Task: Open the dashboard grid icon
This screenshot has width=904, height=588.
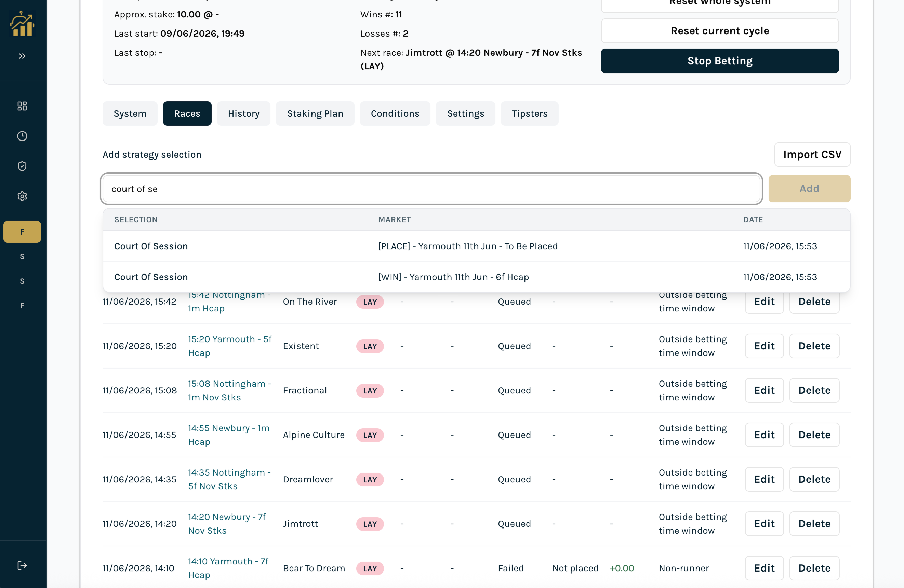Action: coord(23,106)
